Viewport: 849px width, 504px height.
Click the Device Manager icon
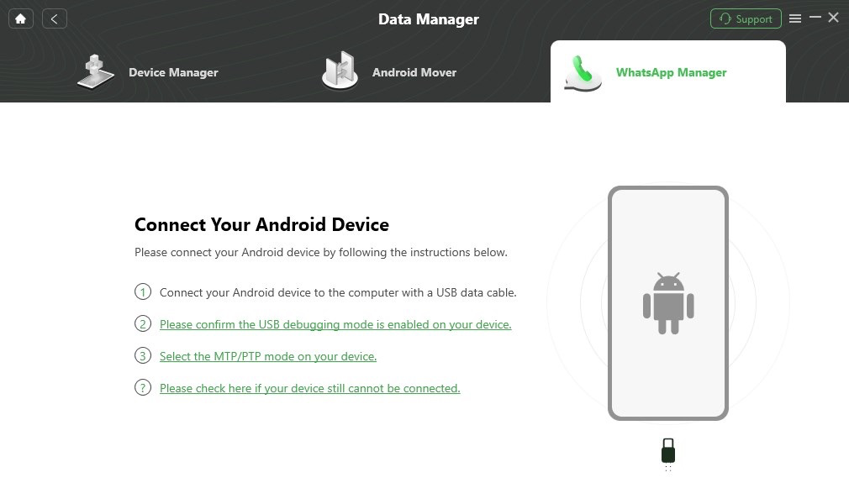[95, 71]
